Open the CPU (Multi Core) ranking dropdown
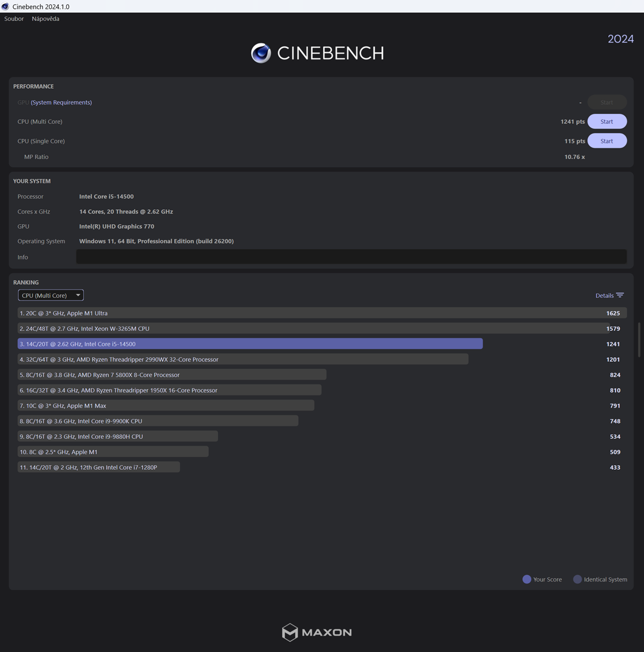Image resolution: width=644 pixels, height=652 pixels. pyautogui.click(x=51, y=295)
